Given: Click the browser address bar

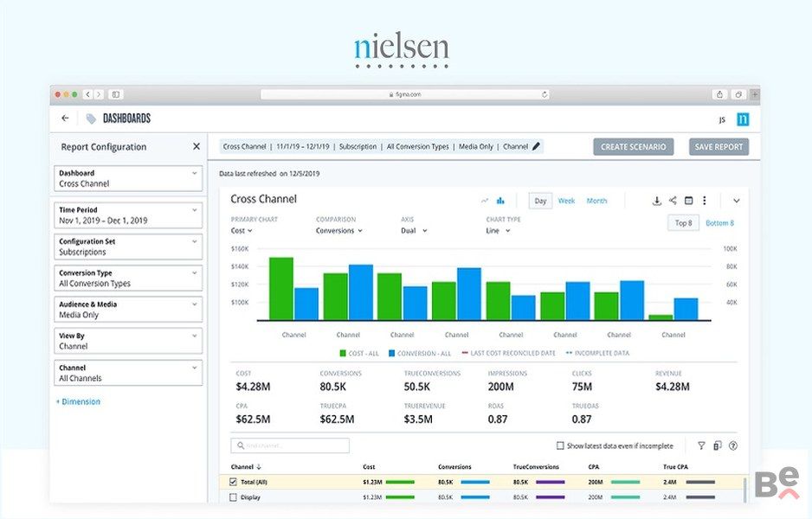Looking at the screenshot, I should 404,94.
